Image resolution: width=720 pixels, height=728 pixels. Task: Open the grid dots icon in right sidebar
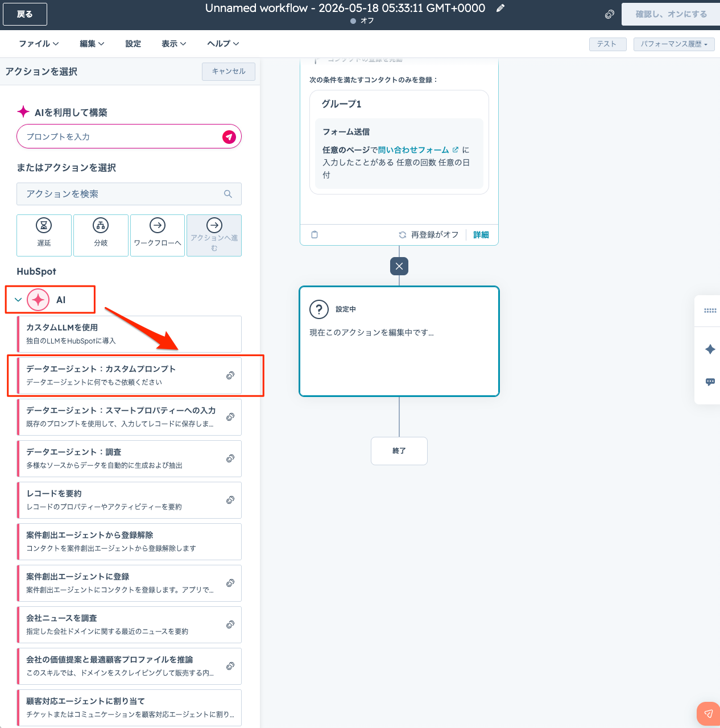click(x=710, y=311)
